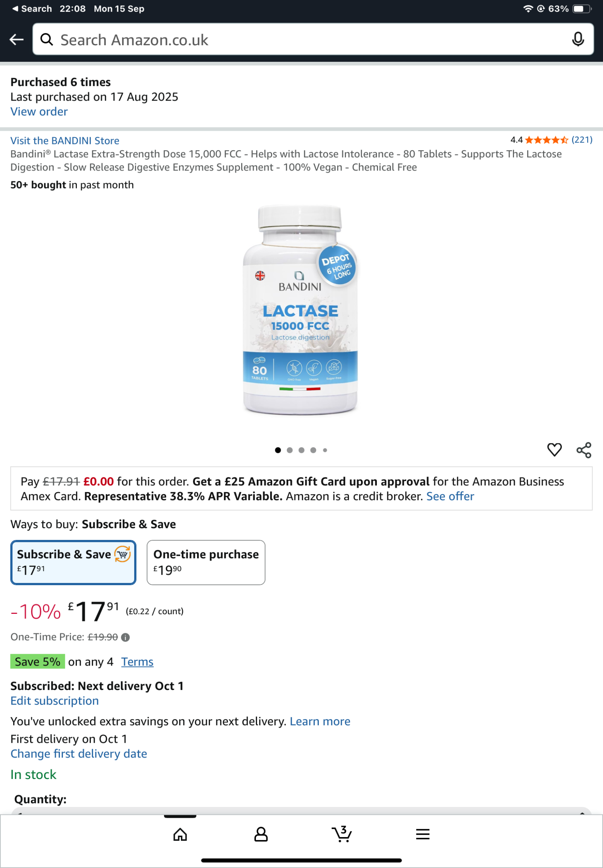Expand the Quantity dropdown

pos(301,811)
